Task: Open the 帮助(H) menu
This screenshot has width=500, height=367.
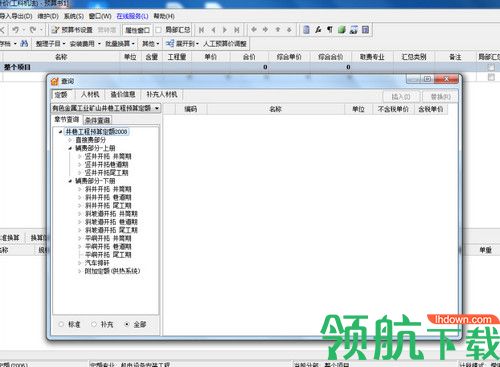Action: click(164, 16)
